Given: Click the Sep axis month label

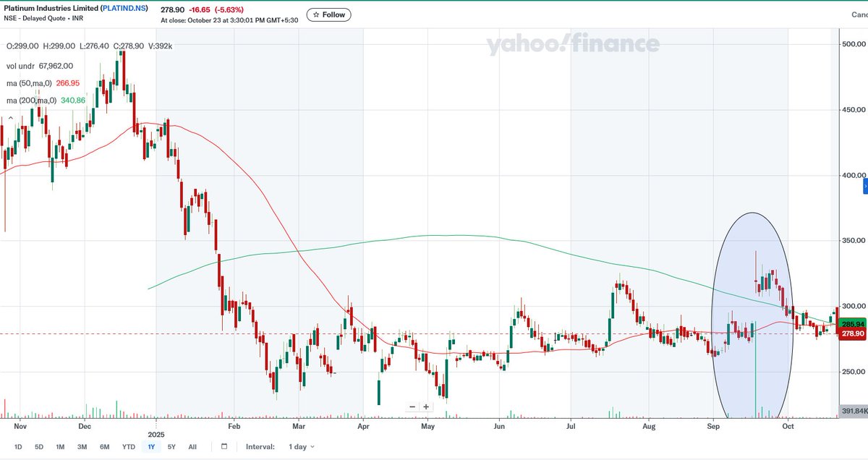Looking at the screenshot, I should pyautogui.click(x=713, y=427).
